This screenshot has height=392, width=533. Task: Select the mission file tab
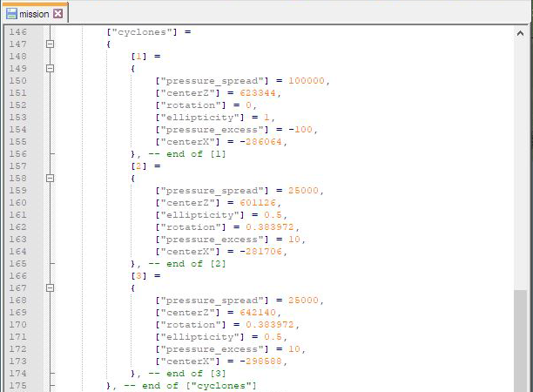(x=34, y=14)
